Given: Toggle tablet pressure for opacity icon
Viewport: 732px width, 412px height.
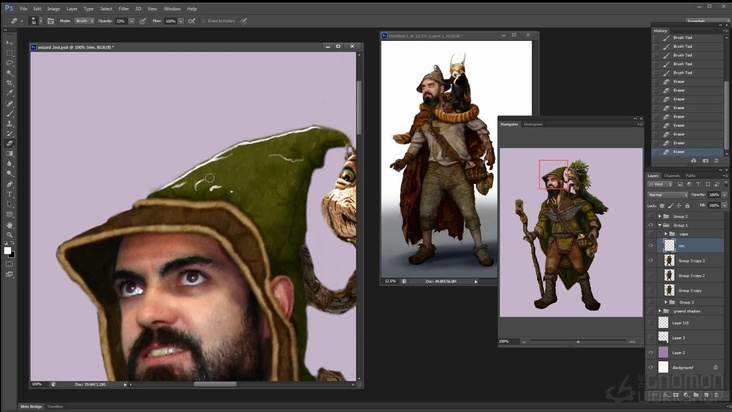Looking at the screenshot, I should (143, 21).
